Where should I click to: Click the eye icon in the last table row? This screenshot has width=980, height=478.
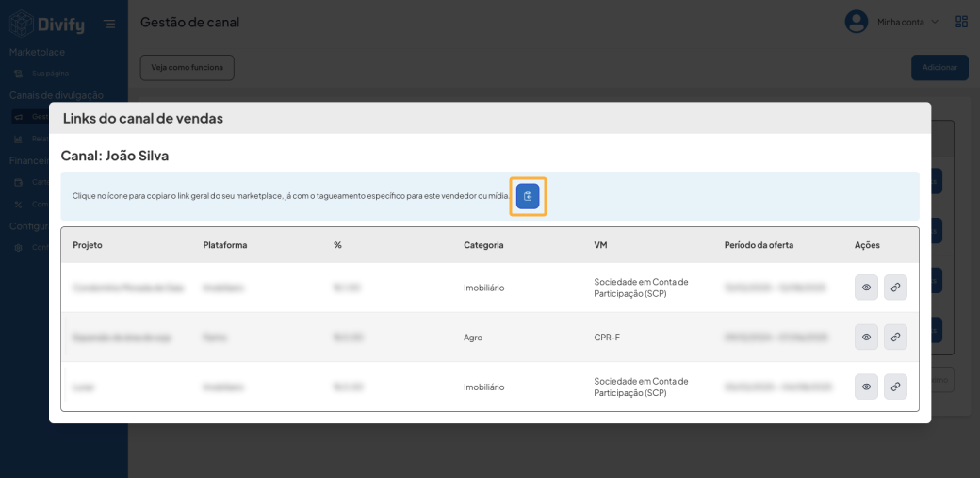(866, 387)
